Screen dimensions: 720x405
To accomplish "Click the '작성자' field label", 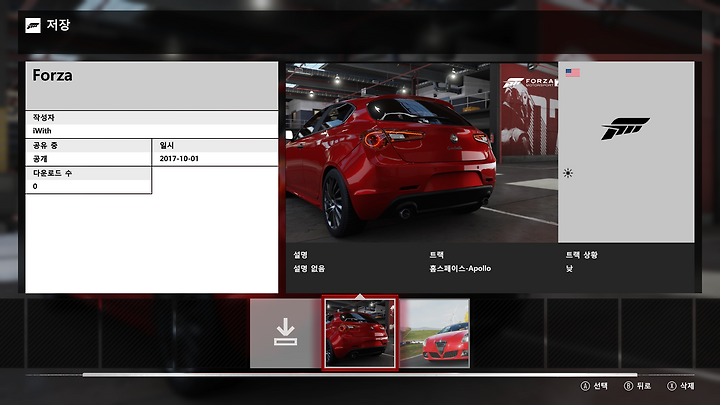I will point(44,118).
